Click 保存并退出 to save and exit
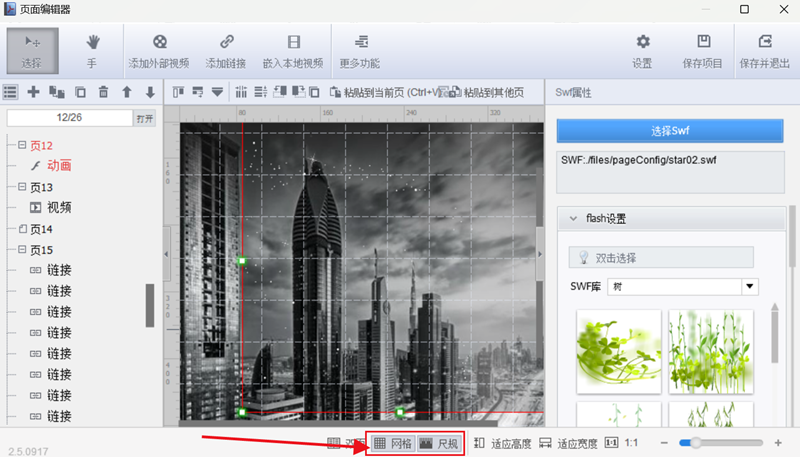800x457 pixels. pos(764,51)
